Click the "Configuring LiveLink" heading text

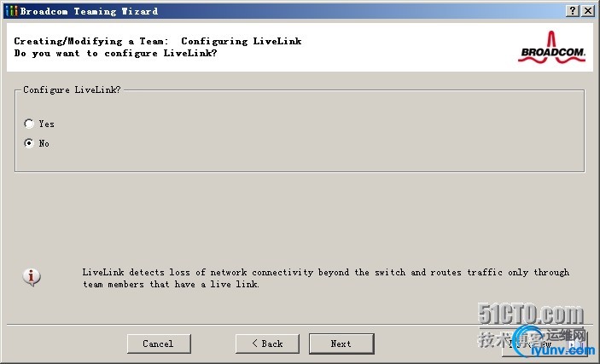click(x=241, y=41)
